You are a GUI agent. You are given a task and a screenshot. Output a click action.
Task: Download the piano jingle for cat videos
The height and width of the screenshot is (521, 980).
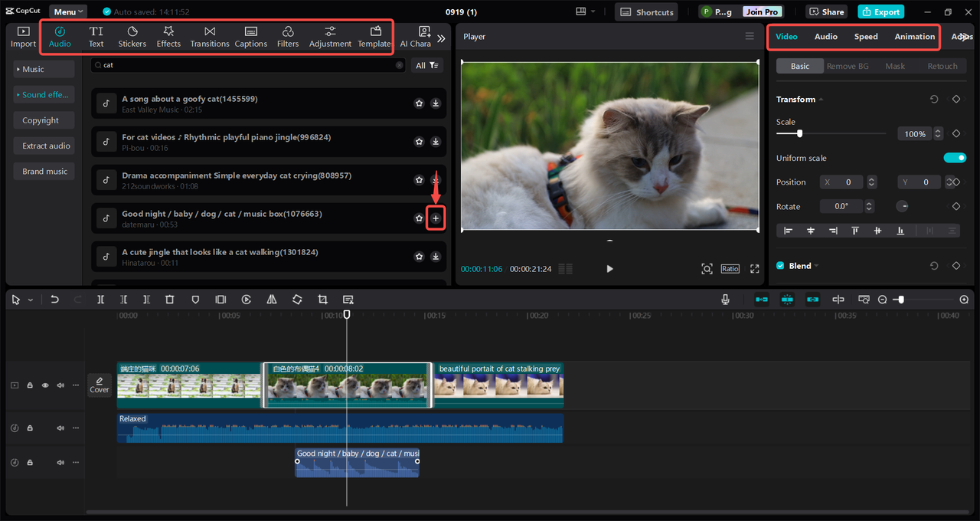coord(436,142)
